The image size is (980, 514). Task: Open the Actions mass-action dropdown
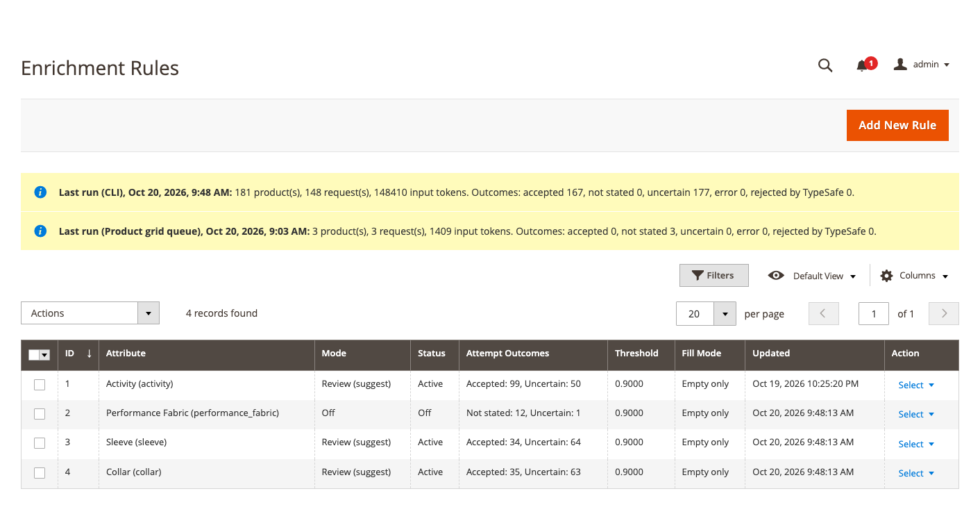pos(90,313)
